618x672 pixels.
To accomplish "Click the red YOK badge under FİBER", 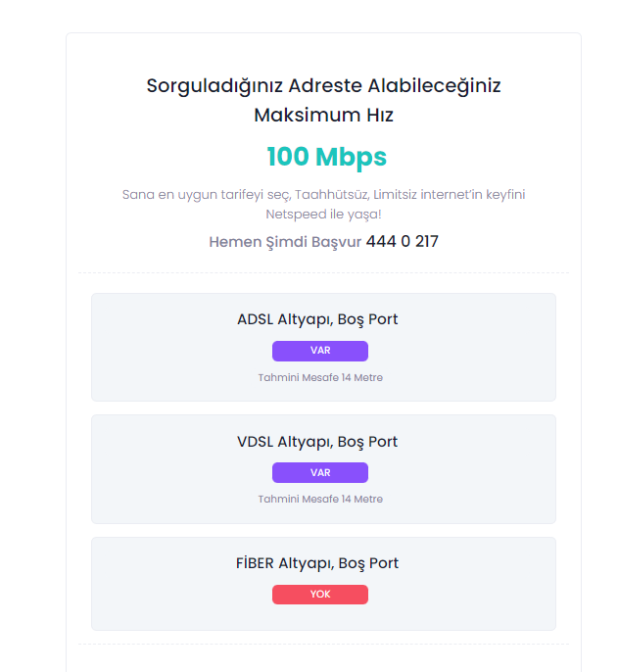I will (320, 595).
